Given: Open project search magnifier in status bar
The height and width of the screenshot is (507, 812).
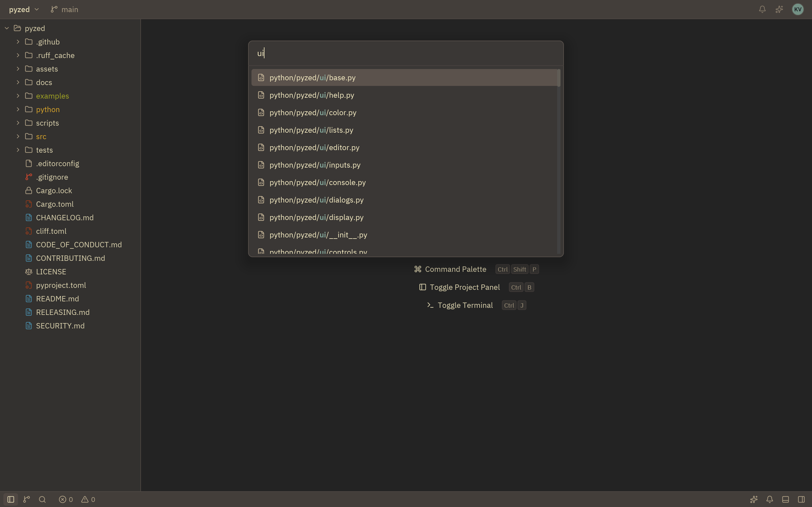Looking at the screenshot, I should [42, 499].
